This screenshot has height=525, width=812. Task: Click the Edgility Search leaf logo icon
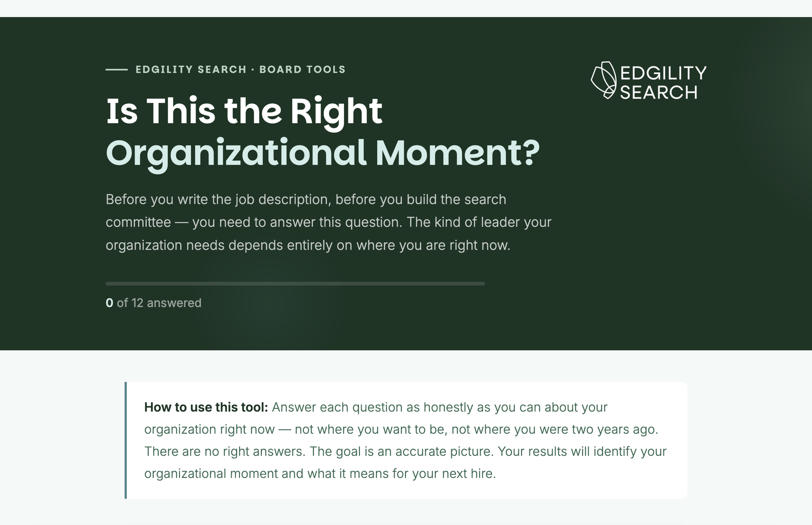pos(604,80)
